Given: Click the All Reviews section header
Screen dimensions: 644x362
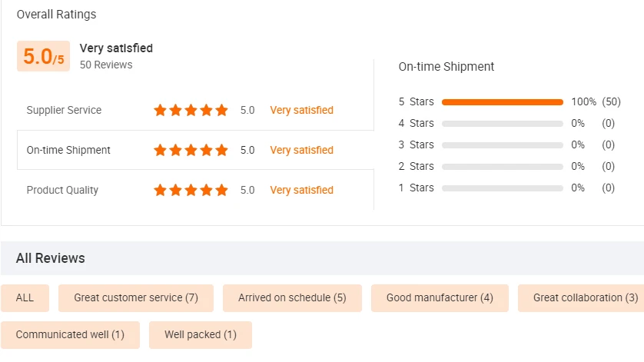Looking at the screenshot, I should pos(51,258).
